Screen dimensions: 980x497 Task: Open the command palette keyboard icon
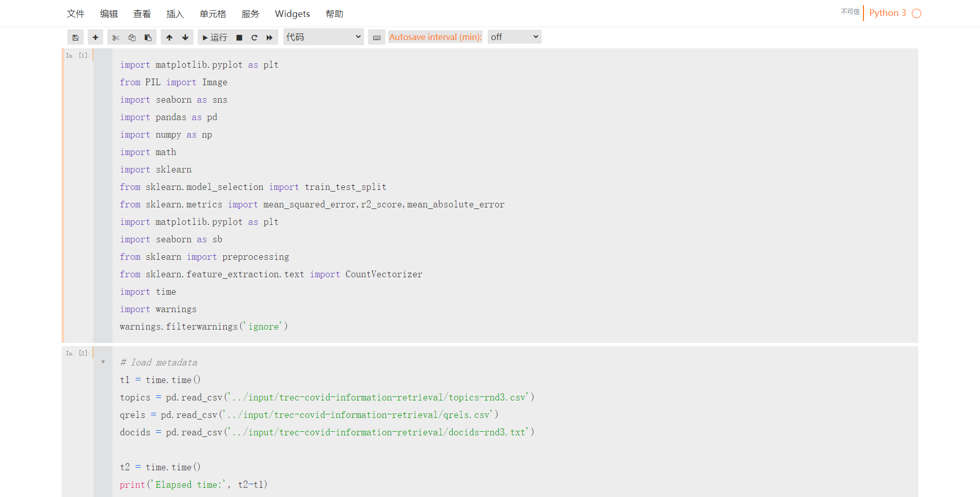pos(376,37)
